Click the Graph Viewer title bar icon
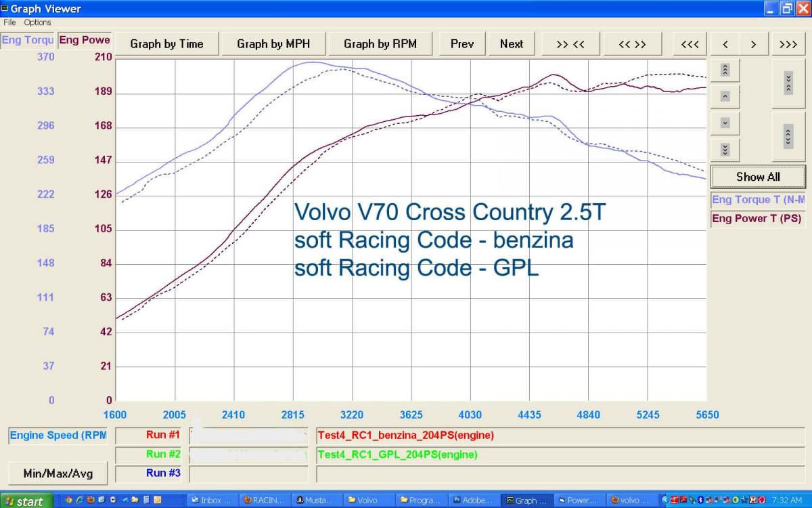Viewport: 812px width, 508px height. click(5, 9)
